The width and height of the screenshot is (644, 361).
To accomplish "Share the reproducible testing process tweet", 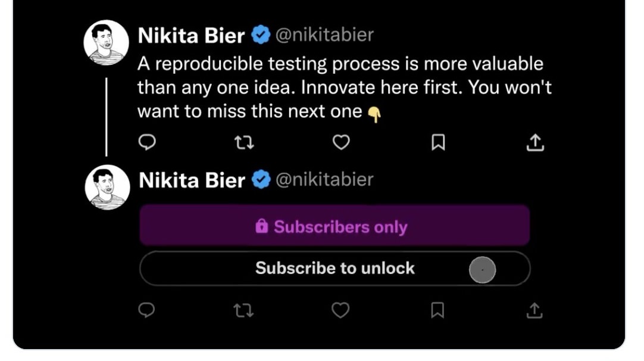I will click(x=535, y=142).
